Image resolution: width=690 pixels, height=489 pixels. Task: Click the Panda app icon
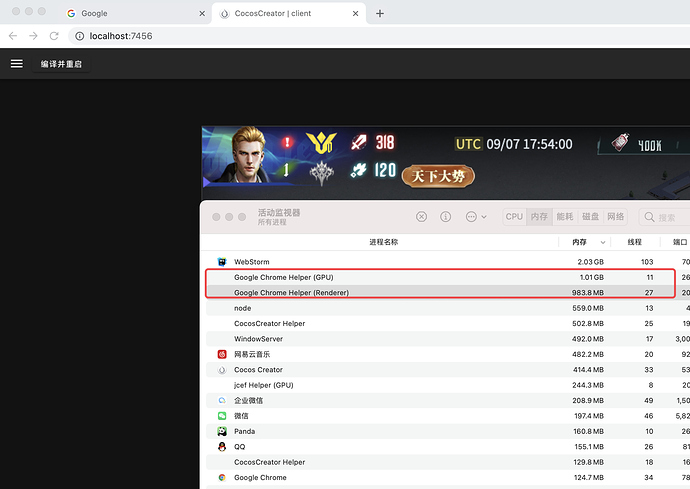tap(222, 431)
